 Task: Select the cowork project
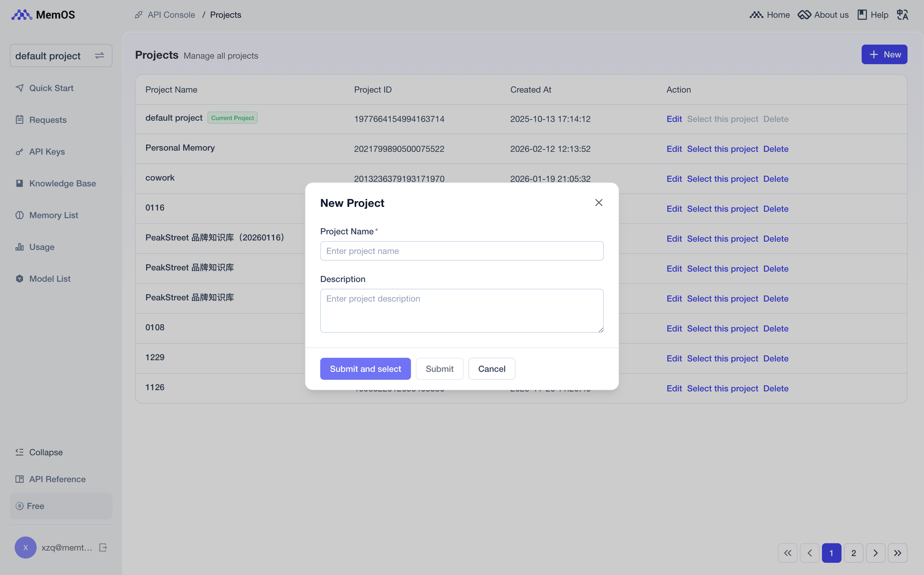(722, 179)
